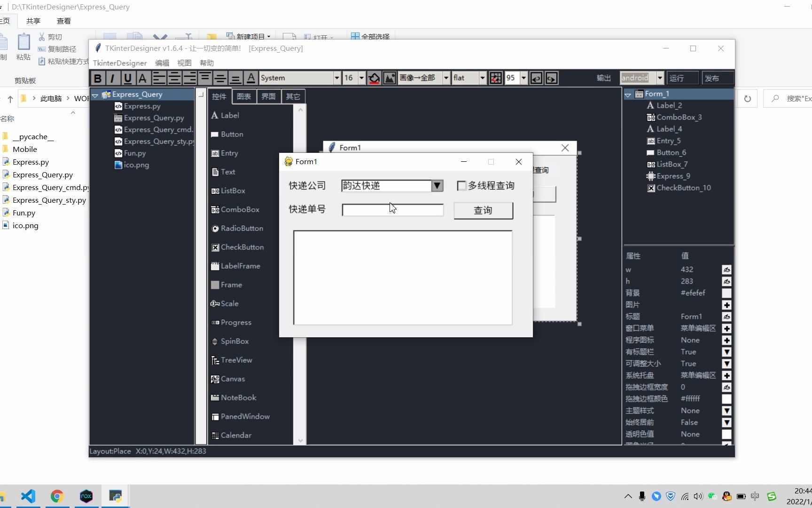Click the add icon next to 程序图标 property

(x=726, y=340)
